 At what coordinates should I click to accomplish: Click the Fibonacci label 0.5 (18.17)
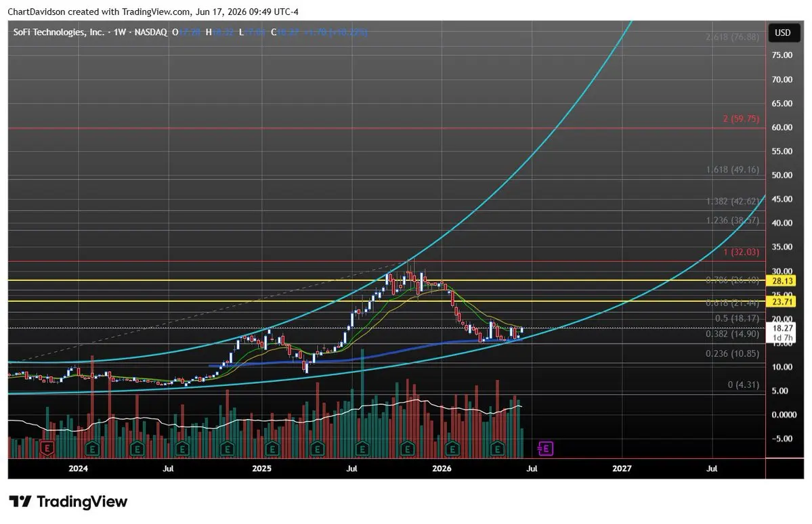click(x=737, y=318)
